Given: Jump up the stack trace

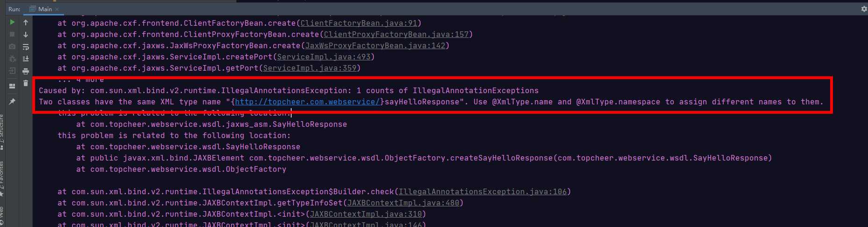Looking at the screenshot, I should 26,22.
